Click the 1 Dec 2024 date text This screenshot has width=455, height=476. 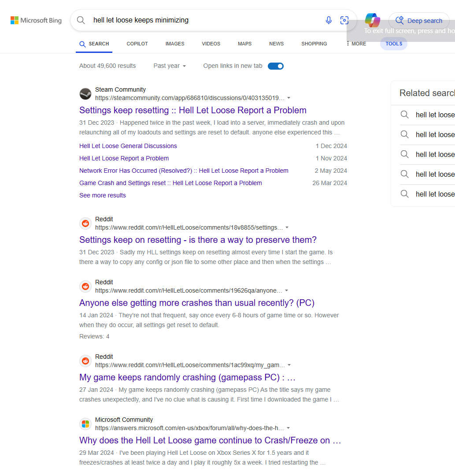[x=331, y=146]
